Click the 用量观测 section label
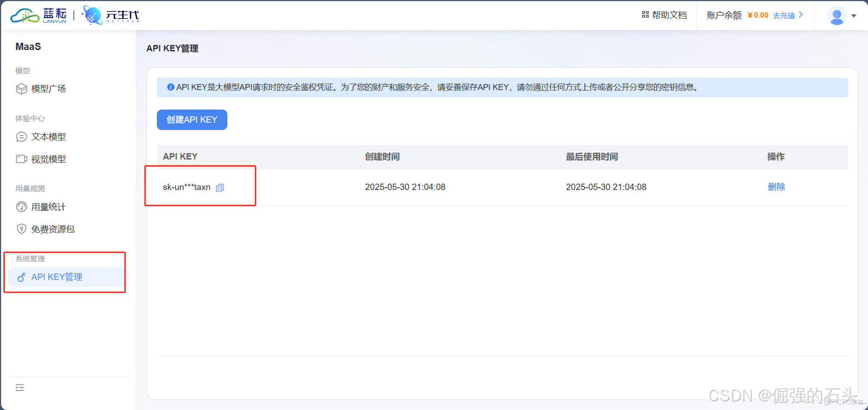Screen dimensions: 868x410 30,188
